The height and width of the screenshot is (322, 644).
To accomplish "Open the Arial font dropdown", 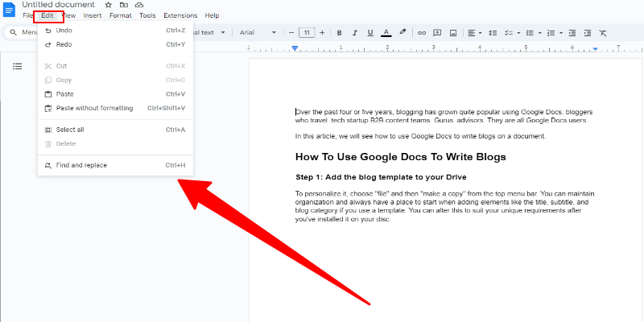I will tap(258, 33).
